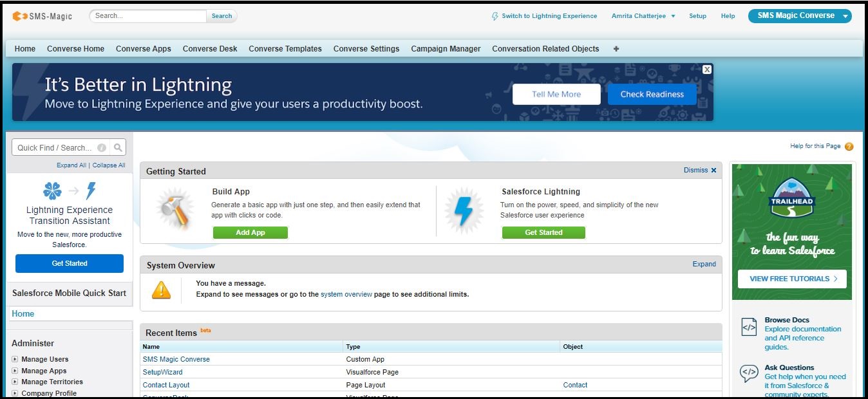Click the Contact object link
Image resolution: width=868 pixels, height=399 pixels.
[575, 385]
